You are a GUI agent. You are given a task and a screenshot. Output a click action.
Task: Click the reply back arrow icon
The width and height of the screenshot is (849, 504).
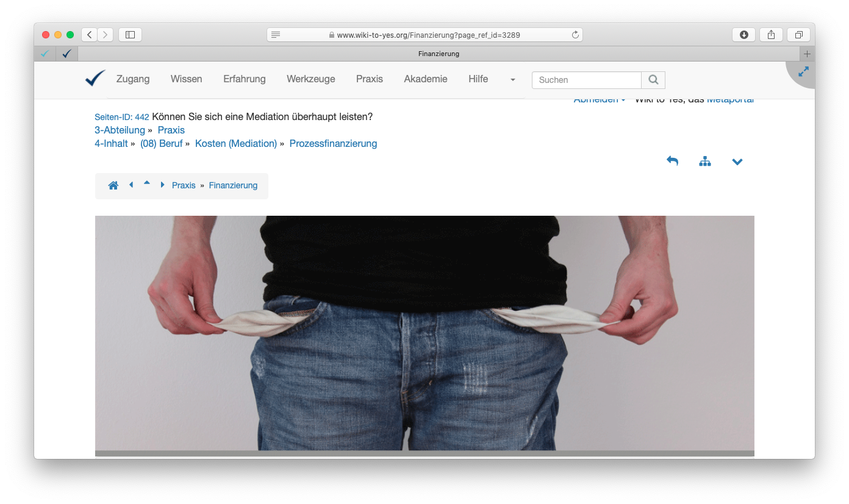(672, 161)
